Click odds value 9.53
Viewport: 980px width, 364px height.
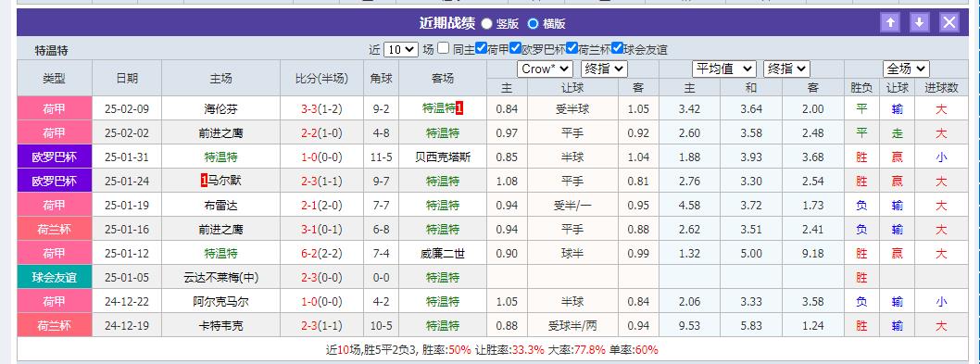point(689,326)
